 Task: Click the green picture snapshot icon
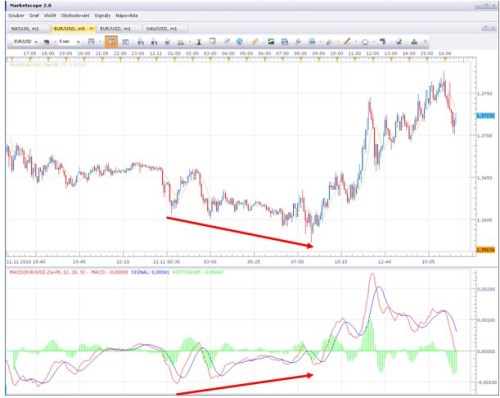tap(271, 42)
